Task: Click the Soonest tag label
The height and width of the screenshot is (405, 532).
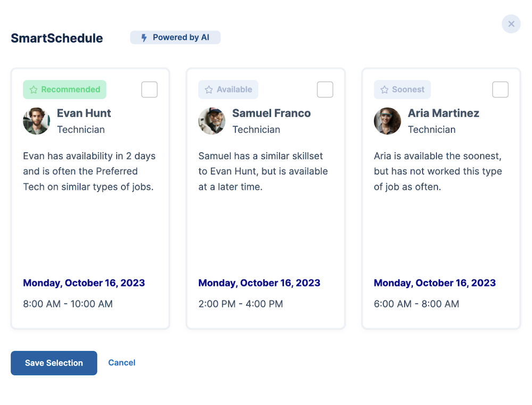Action: [x=408, y=90]
